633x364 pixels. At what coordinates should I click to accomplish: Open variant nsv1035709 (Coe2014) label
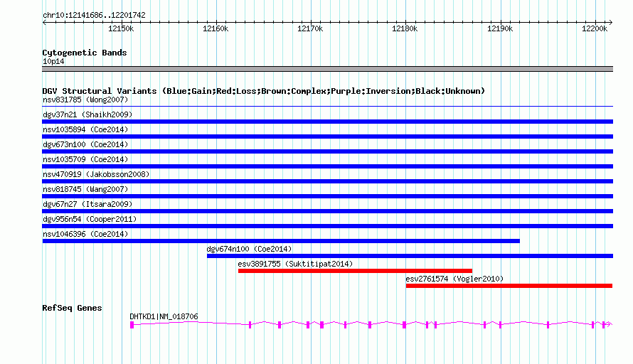(85, 159)
